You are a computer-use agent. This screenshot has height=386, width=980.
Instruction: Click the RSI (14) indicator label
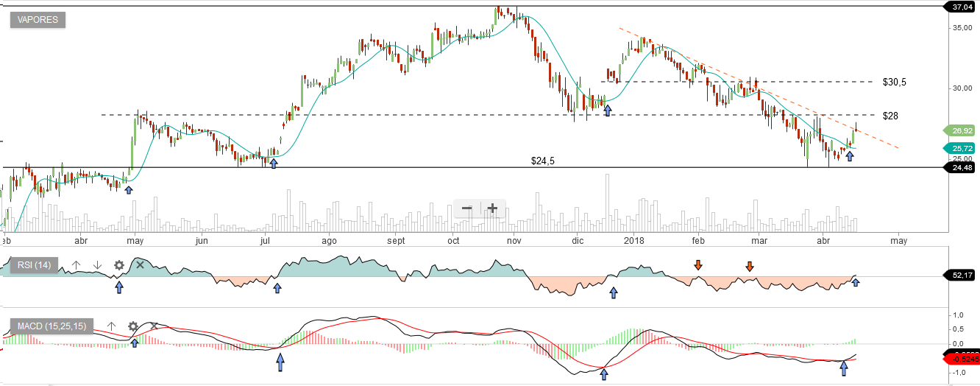[x=35, y=265]
